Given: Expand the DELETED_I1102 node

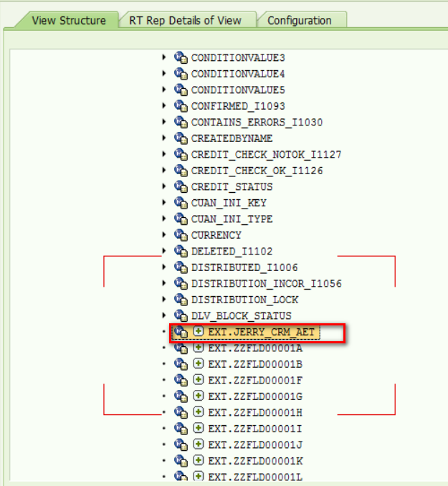Looking at the screenshot, I should pyautogui.click(x=164, y=251).
